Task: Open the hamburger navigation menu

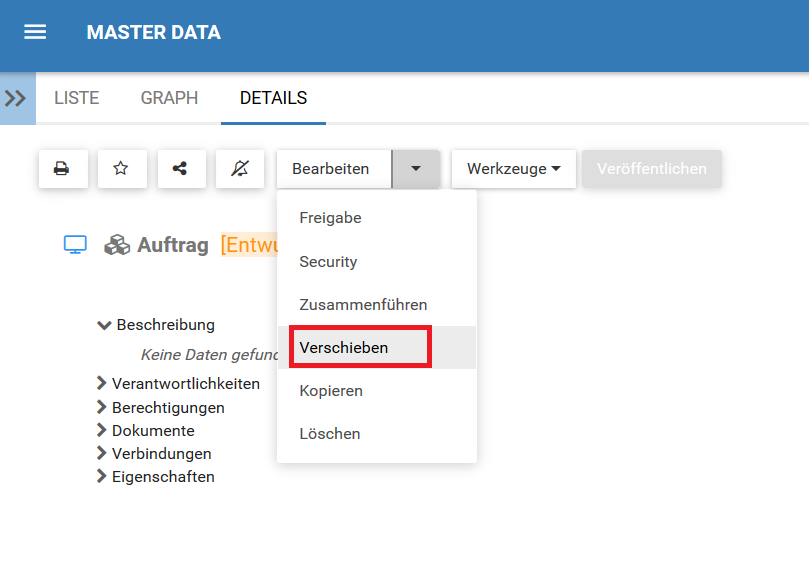Action: click(35, 32)
